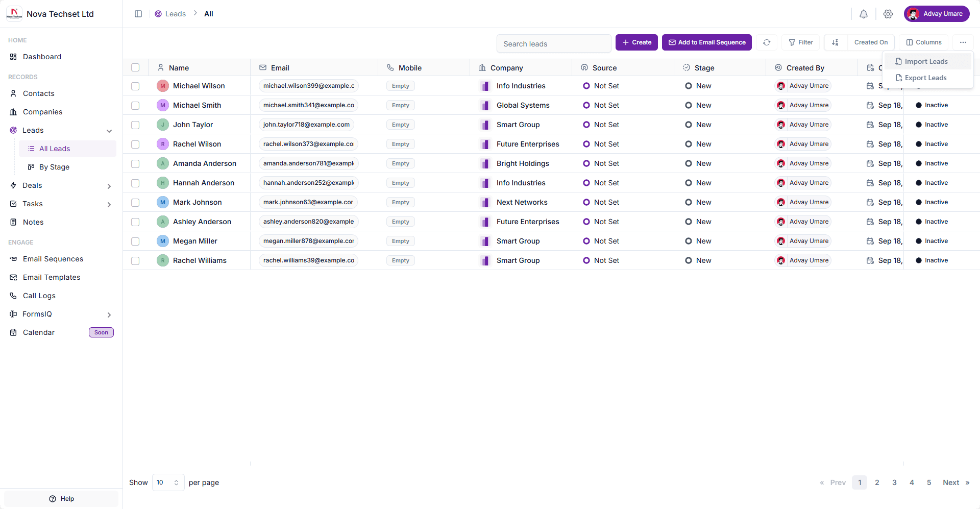Viewport: 980px width, 509px height.
Task: Go to page 3 of leads
Action: click(894, 482)
